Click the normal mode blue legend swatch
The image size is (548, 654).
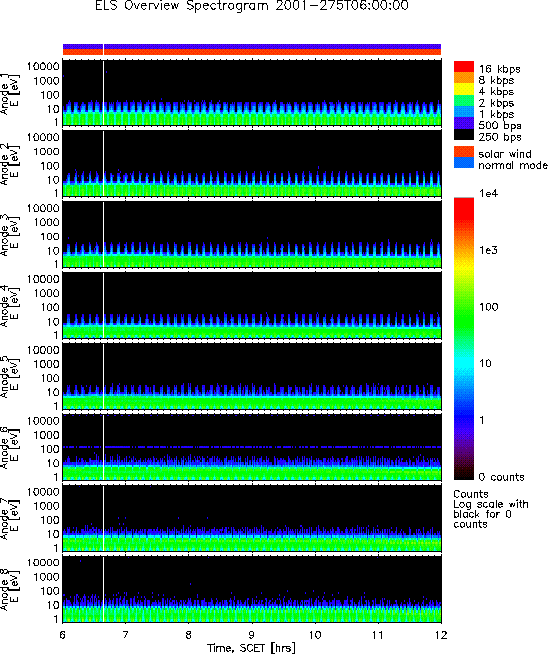point(464,163)
